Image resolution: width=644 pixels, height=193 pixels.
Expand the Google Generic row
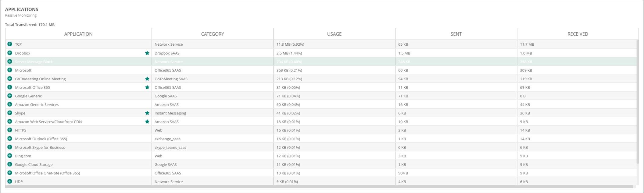pyautogui.click(x=10, y=96)
